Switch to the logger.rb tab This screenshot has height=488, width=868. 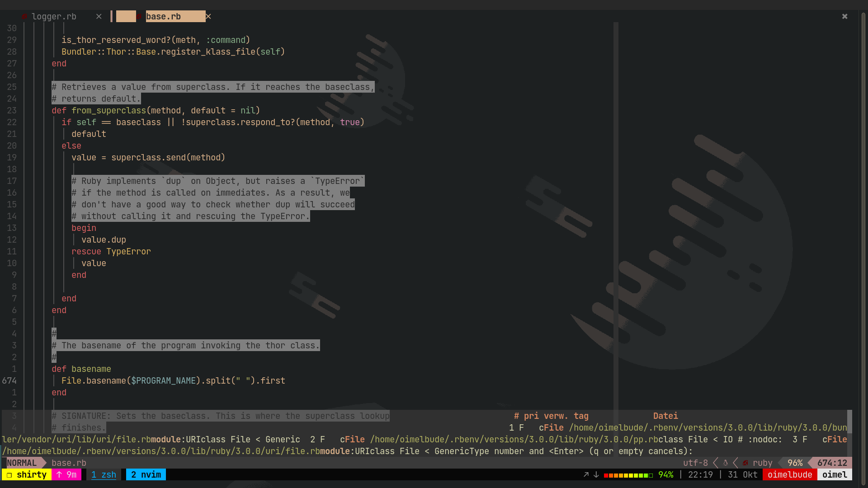point(54,16)
